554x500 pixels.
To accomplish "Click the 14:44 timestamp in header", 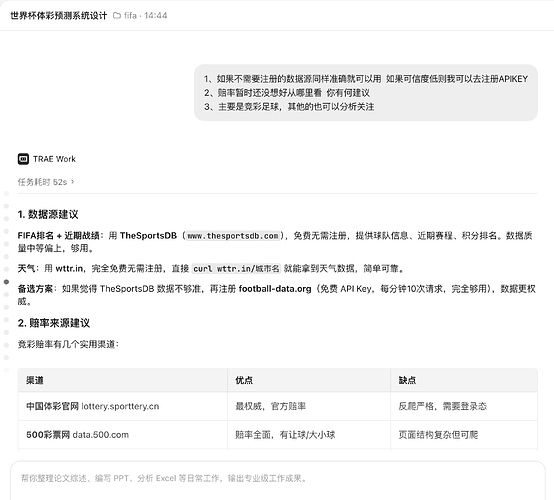I will (x=155, y=16).
